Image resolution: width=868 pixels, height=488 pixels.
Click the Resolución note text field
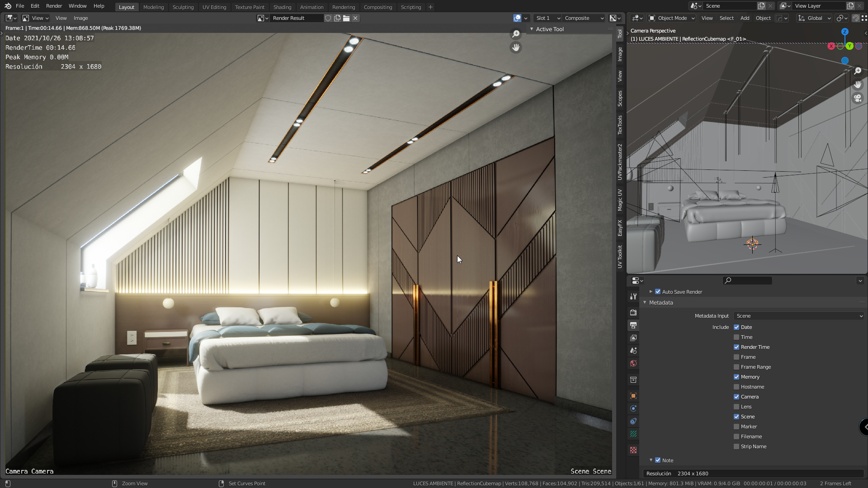(x=753, y=474)
